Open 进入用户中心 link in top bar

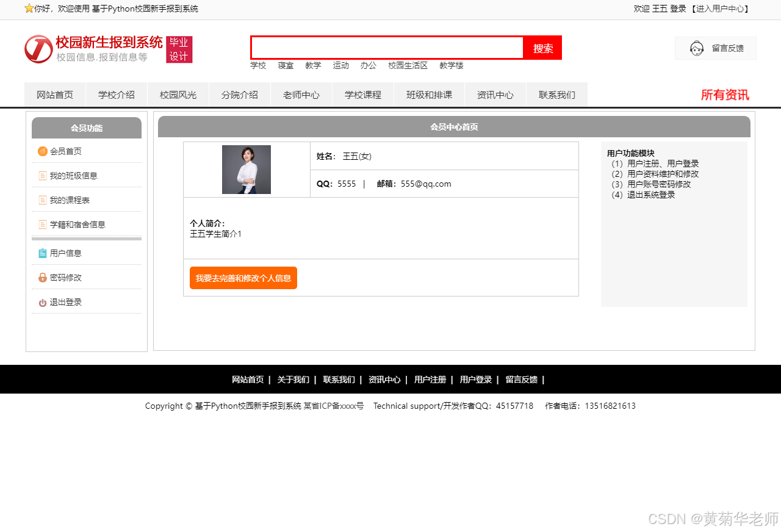pos(720,9)
